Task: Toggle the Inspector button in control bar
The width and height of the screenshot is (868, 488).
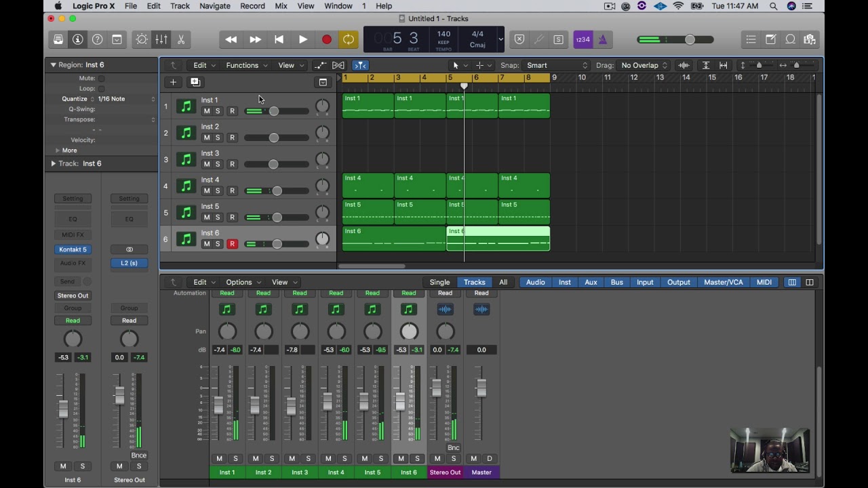Action: tap(78, 39)
